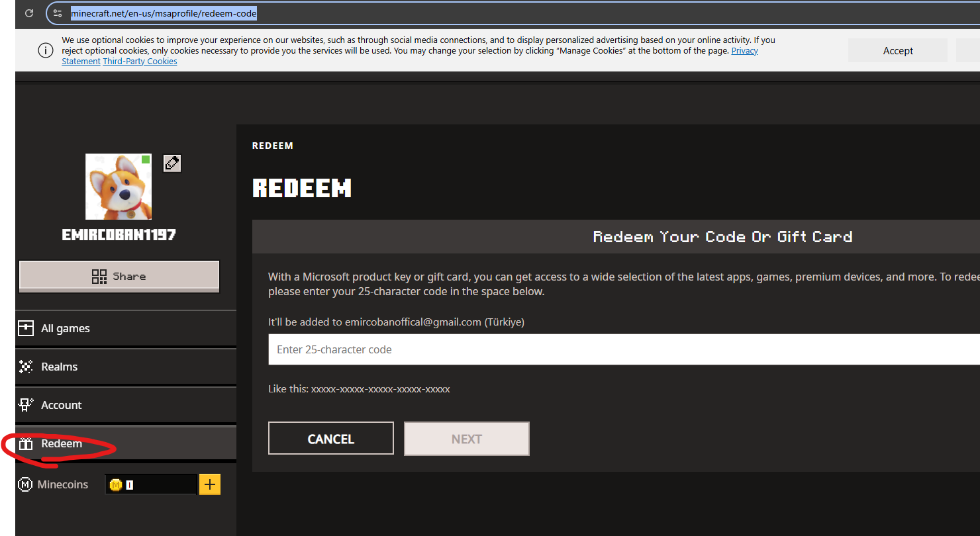Select Redeem in the sidebar
This screenshot has height=536, width=980.
(126, 443)
